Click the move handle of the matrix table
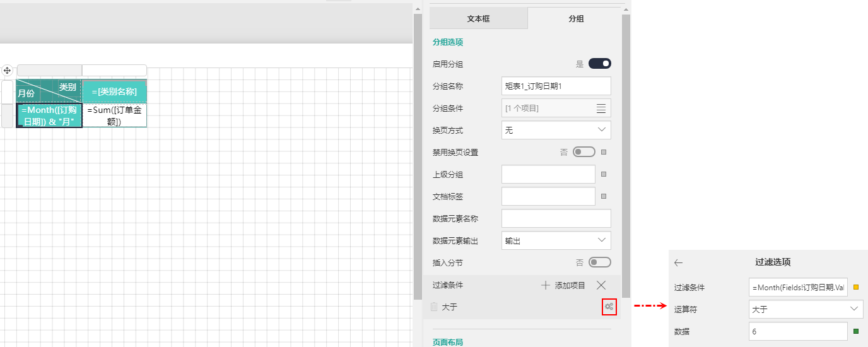This screenshot has width=868, height=347. (x=8, y=70)
